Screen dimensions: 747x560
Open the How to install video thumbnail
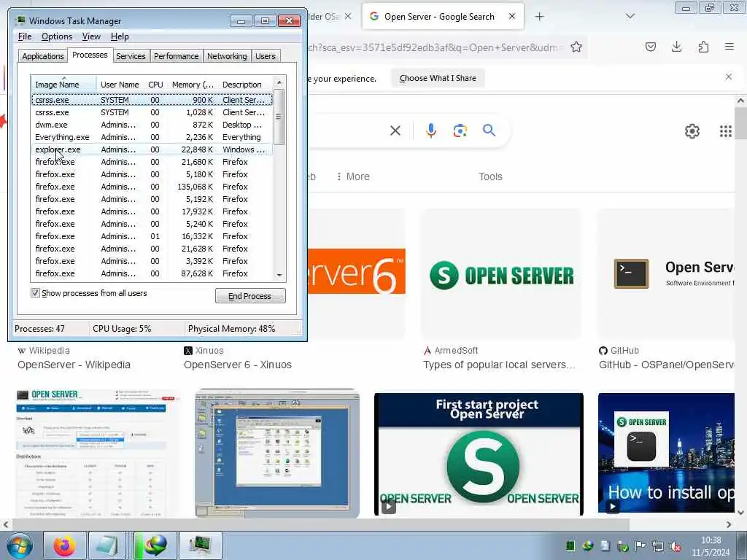click(666, 453)
